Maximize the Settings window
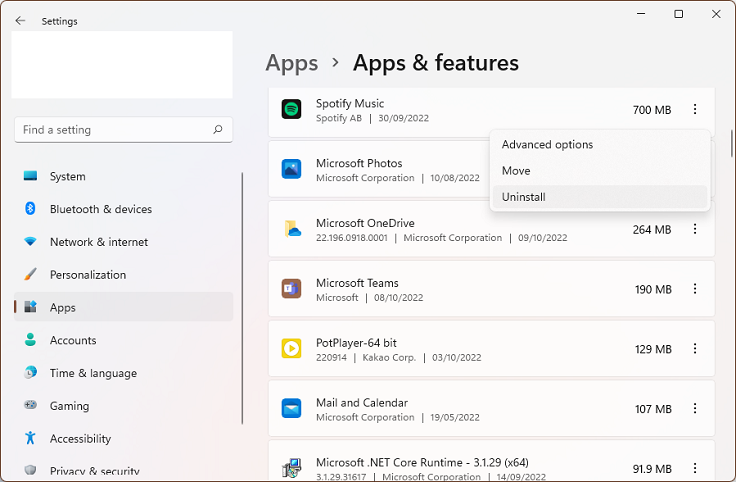This screenshot has width=736, height=482. click(678, 14)
